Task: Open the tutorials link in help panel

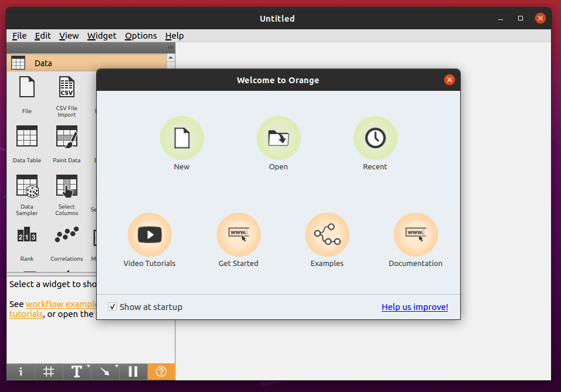Action: [x=26, y=314]
